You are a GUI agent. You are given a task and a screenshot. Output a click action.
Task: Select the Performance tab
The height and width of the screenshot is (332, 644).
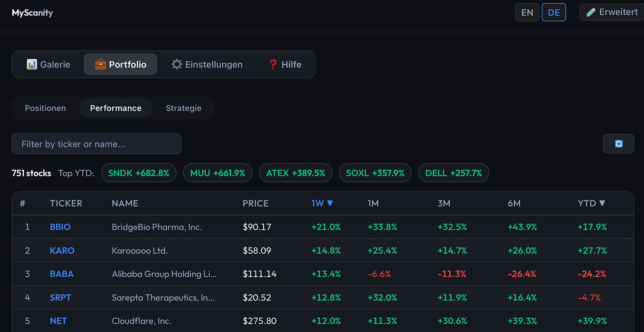pyautogui.click(x=116, y=108)
